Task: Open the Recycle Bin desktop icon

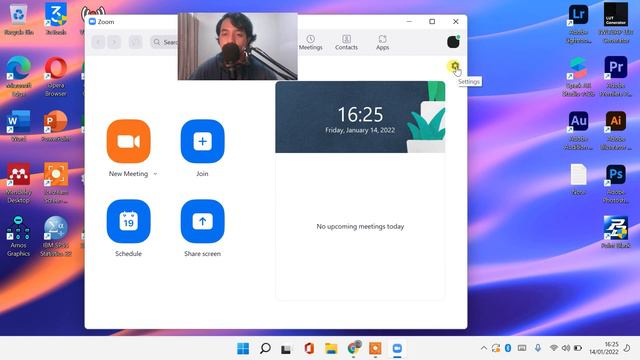Action: pyautogui.click(x=18, y=19)
